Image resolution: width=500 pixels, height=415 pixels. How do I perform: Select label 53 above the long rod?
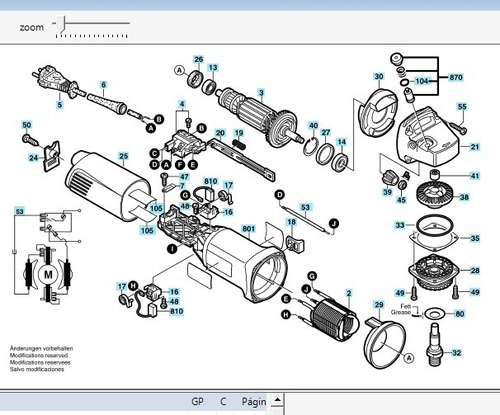click(305, 207)
